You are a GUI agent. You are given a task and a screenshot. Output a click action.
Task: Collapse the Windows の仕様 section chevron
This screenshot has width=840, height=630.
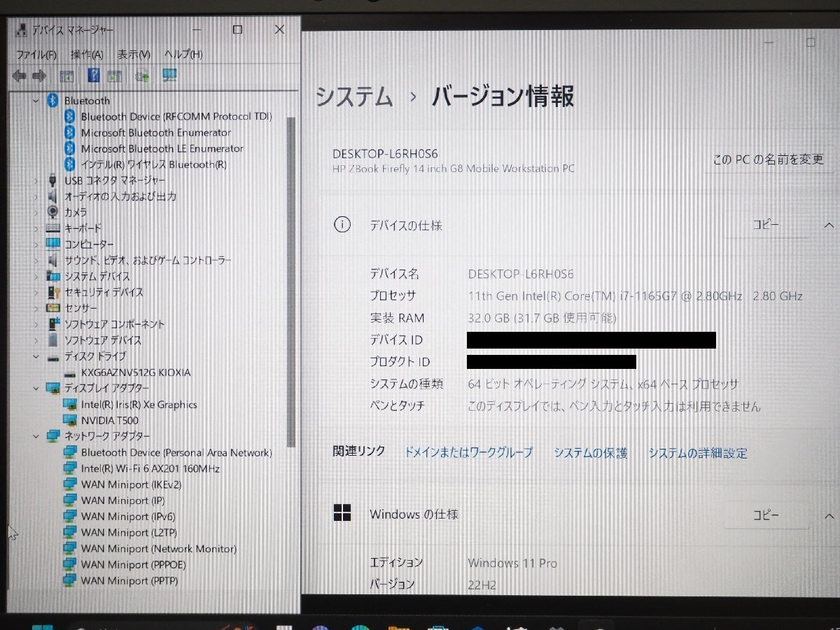(x=829, y=517)
